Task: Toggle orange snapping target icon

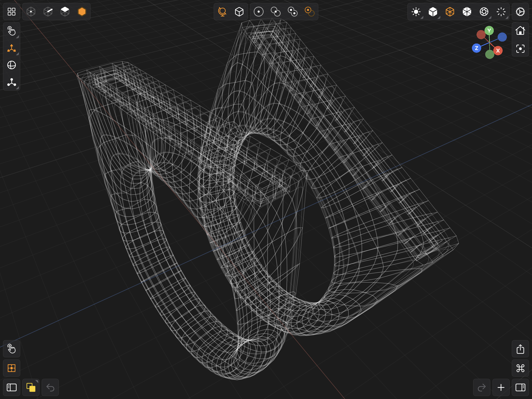Action: pyautogui.click(x=12, y=368)
